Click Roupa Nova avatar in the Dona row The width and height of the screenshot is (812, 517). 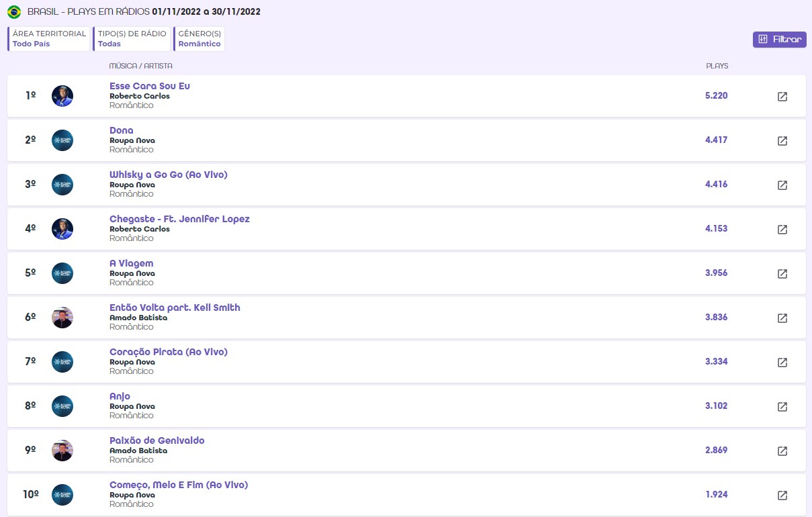click(x=62, y=140)
